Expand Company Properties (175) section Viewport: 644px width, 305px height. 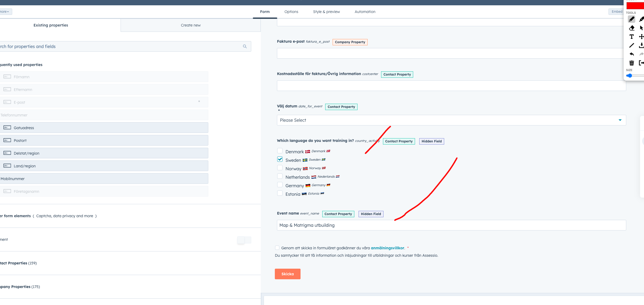20,287
